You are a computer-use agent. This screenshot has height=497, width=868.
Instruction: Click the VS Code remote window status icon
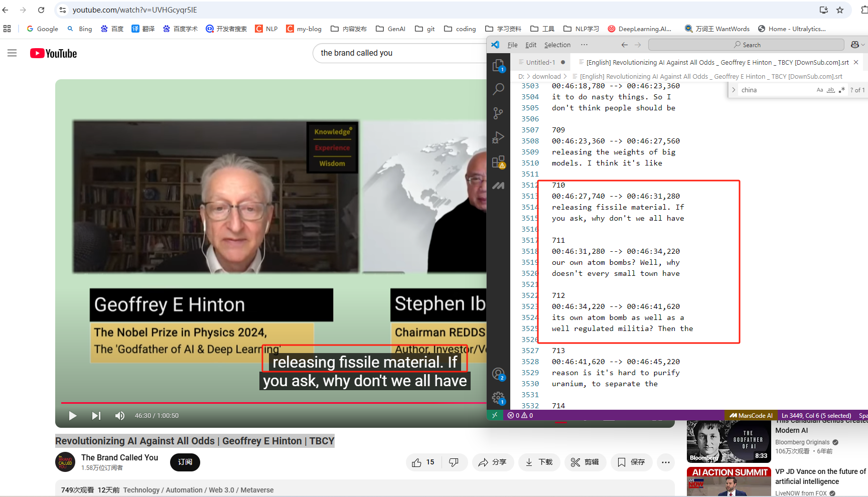pos(495,415)
